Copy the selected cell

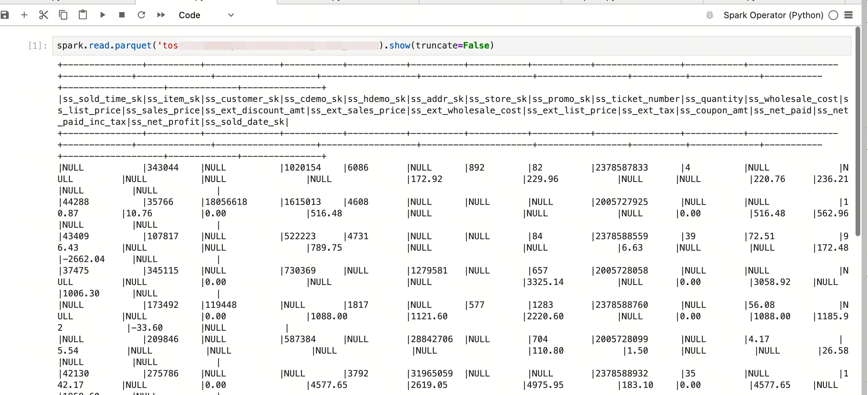(x=63, y=15)
